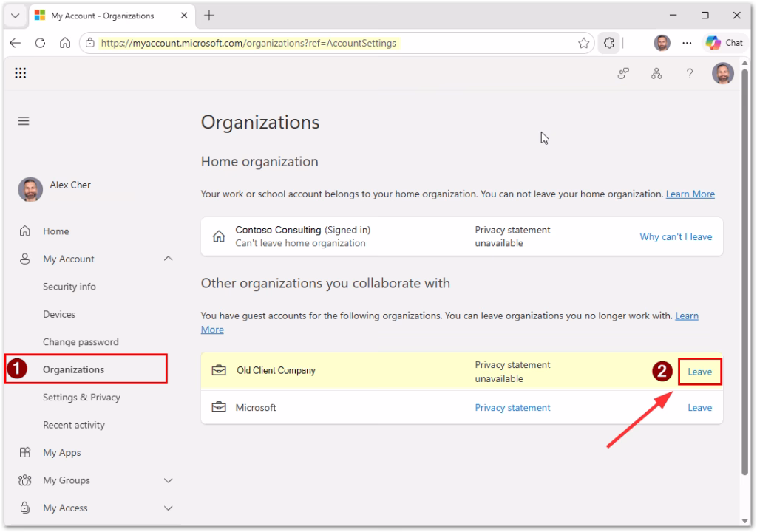Click the scrollbar down arrow

(x=744, y=521)
